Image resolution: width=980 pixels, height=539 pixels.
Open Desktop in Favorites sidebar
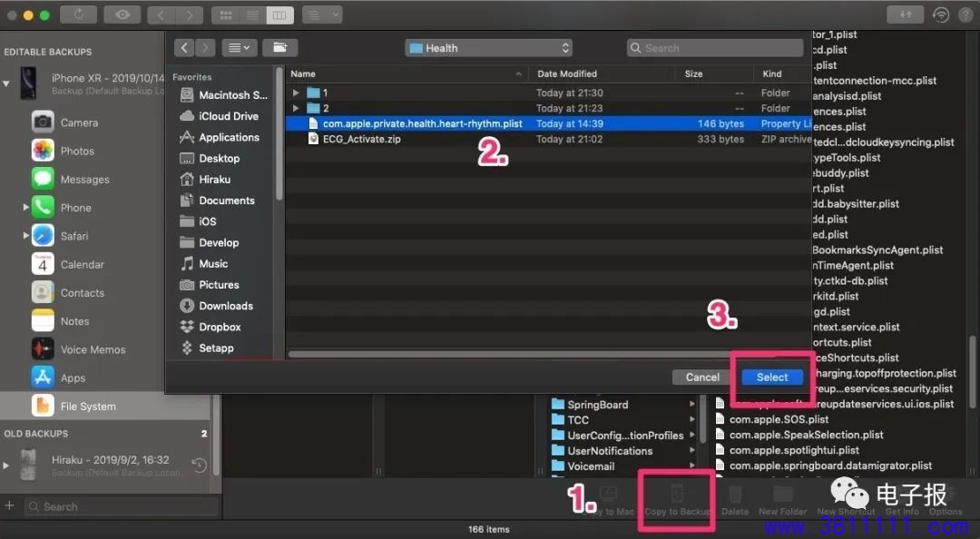click(x=210, y=159)
